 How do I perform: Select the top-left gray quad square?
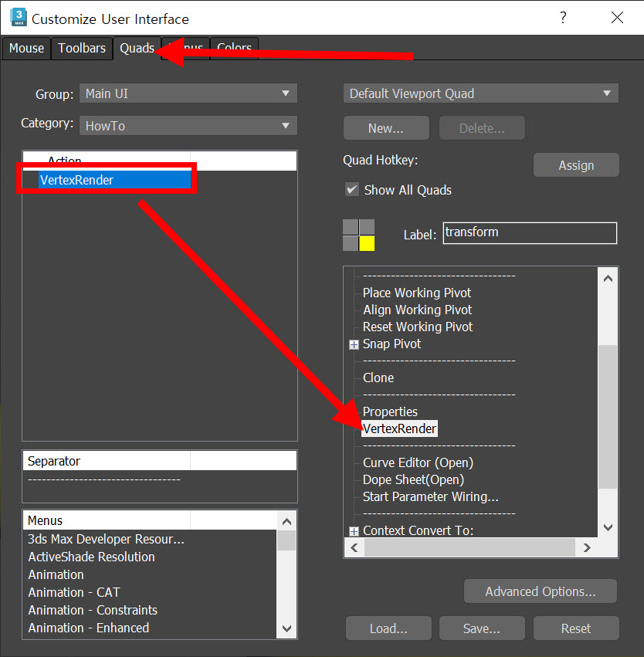point(351,227)
